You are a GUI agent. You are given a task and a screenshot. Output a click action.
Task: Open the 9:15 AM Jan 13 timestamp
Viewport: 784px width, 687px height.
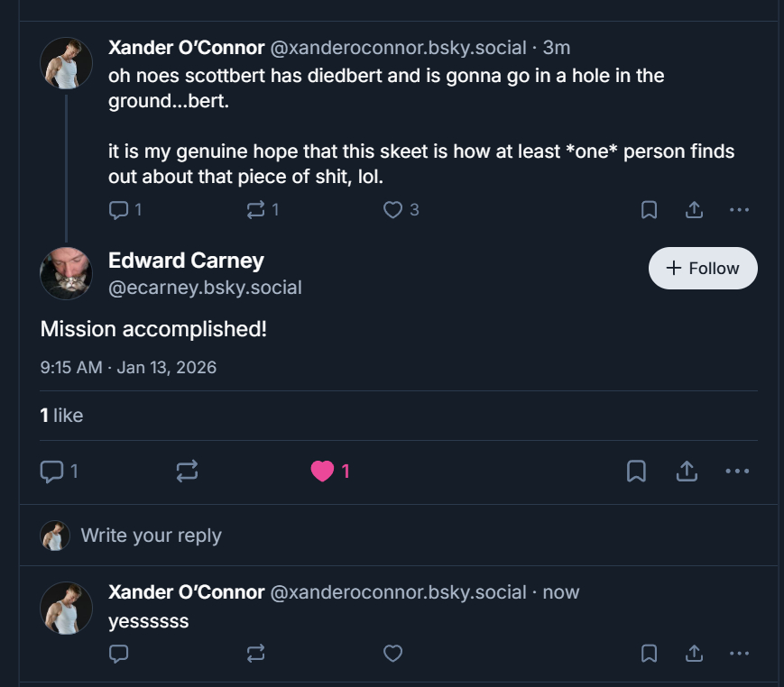[x=128, y=367]
